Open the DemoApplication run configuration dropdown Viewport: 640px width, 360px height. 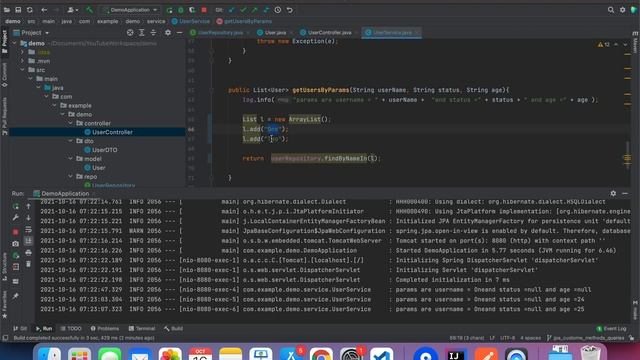pos(130,10)
